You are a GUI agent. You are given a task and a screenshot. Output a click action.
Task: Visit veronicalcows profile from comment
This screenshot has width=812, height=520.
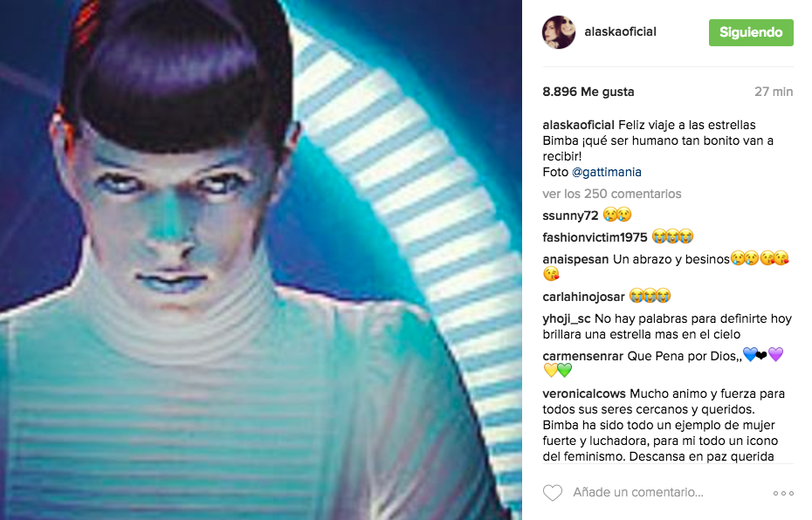coord(583,393)
